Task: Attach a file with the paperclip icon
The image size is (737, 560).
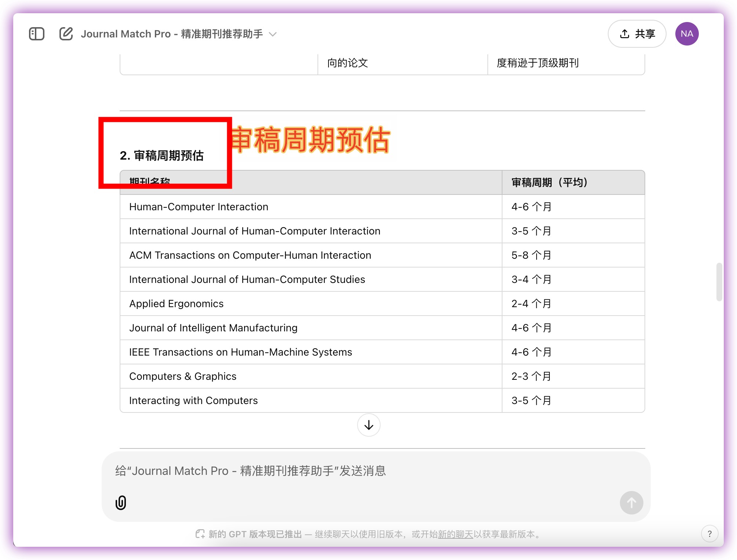Action: pos(121,502)
